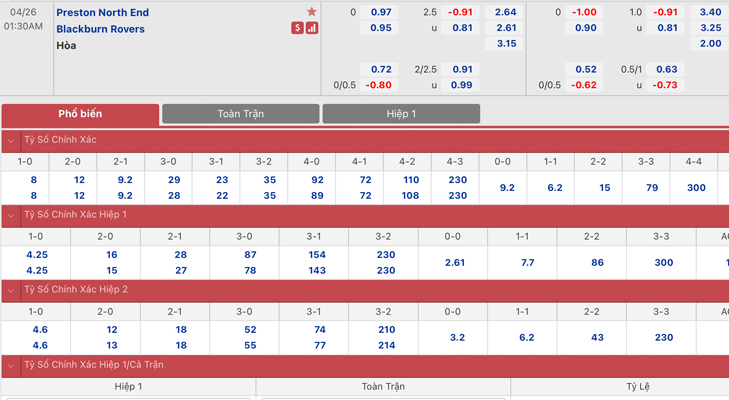Pick second-half 2-2 odds 43
The height and width of the screenshot is (400, 729).
coord(597,338)
